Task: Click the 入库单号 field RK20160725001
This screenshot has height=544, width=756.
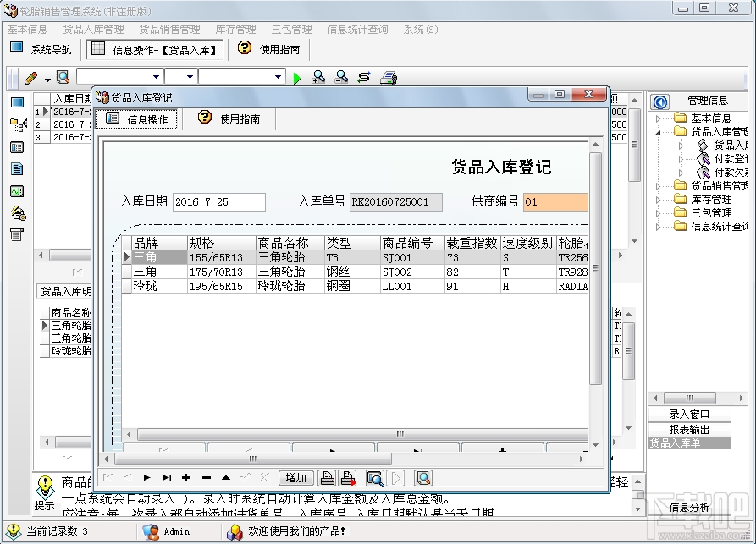Action: click(x=396, y=202)
